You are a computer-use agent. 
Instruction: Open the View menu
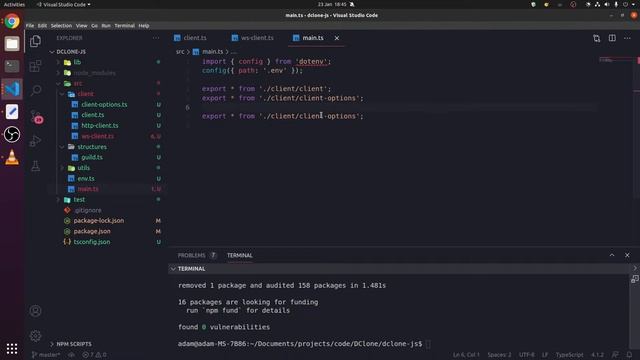coord(82,26)
